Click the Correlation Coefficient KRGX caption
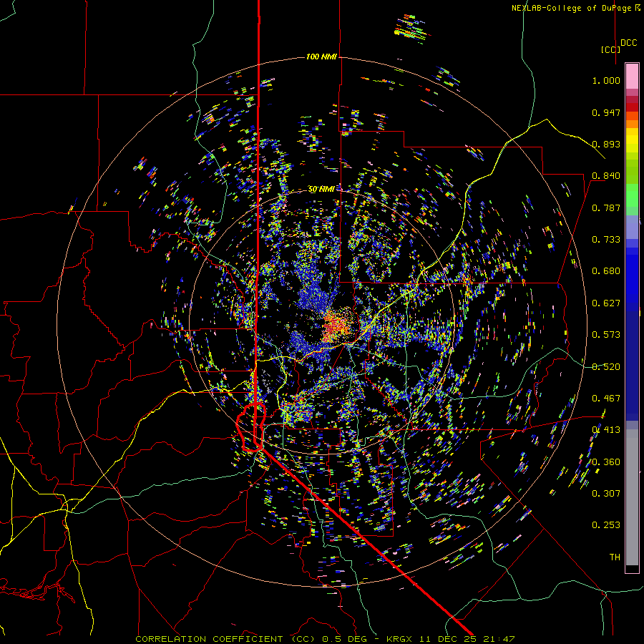The height and width of the screenshot is (644, 644). coord(325,639)
